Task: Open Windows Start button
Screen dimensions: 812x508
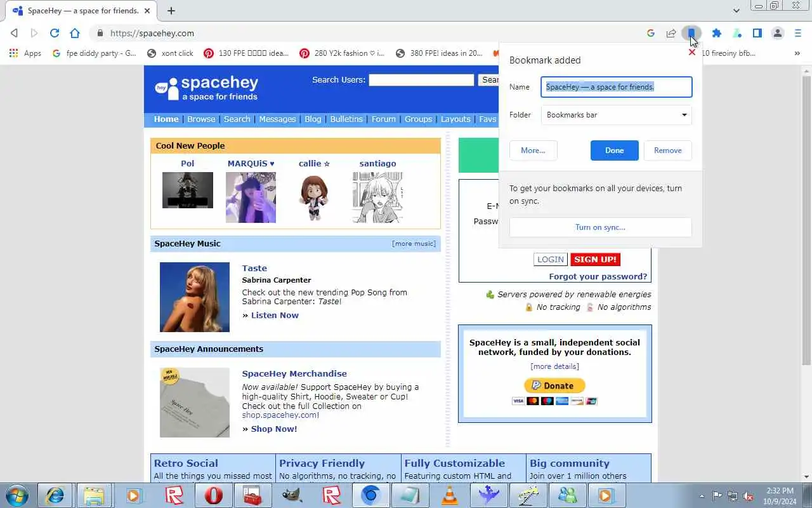Action: coord(16,495)
